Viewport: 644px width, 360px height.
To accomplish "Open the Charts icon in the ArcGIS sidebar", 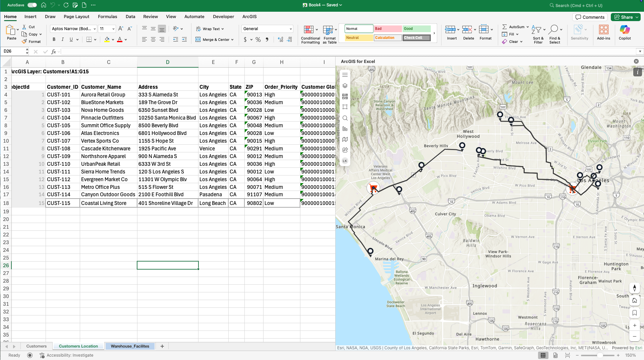I will point(345,129).
